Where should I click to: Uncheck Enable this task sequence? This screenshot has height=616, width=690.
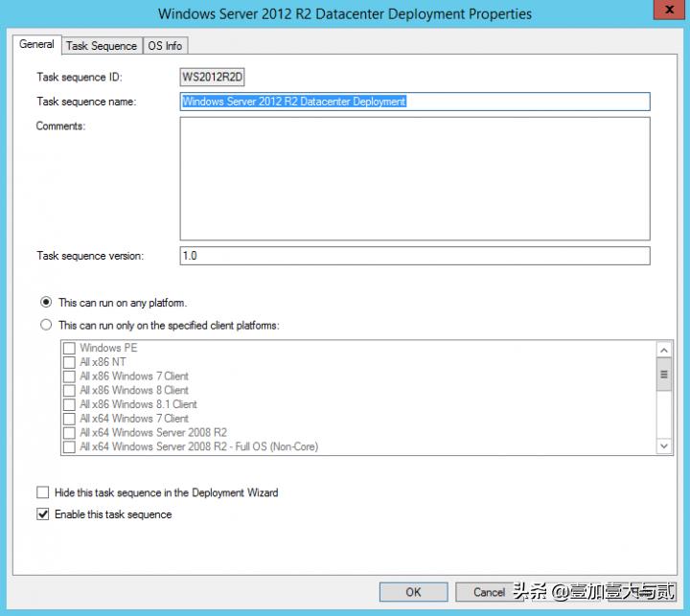(x=43, y=513)
